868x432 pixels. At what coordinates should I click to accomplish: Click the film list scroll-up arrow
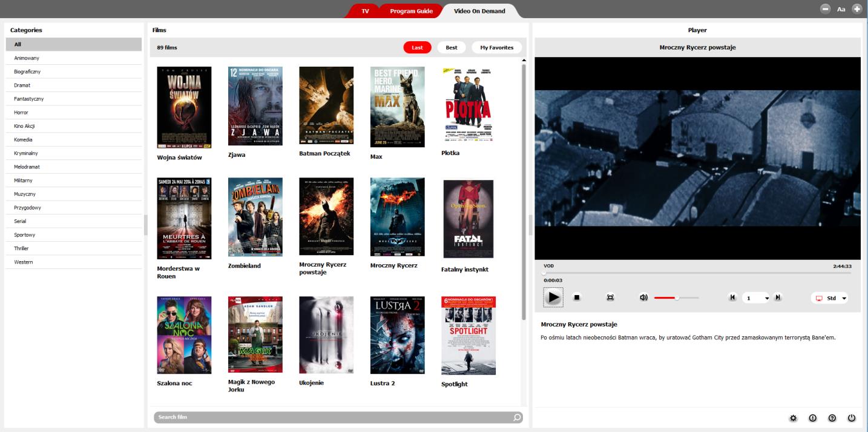pyautogui.click(x=524, y=60)
